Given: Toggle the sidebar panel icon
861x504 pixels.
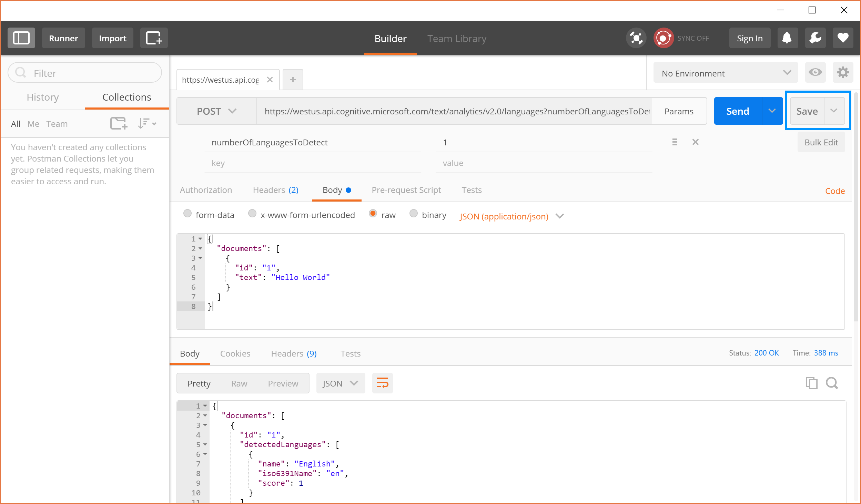Looking at the screenshot, I should coord(21,38).
